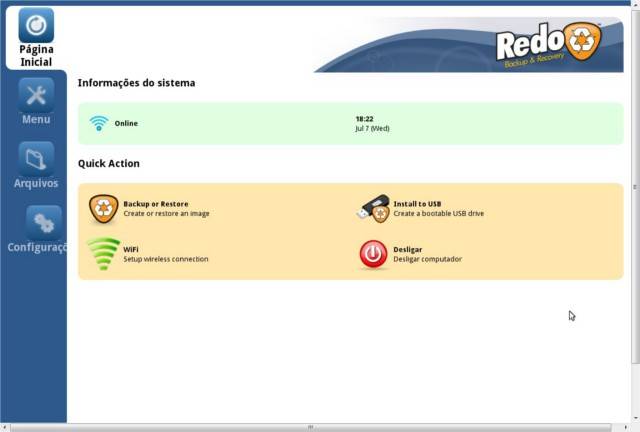The height and width of the screenshot is (432, 640).
Task: Click the Arquivos label in sidebar
Action: [x=36, y=183]
